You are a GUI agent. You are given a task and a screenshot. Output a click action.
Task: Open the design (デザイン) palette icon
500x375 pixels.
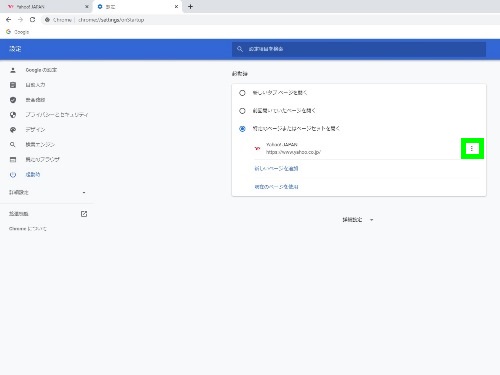point(13,130)
